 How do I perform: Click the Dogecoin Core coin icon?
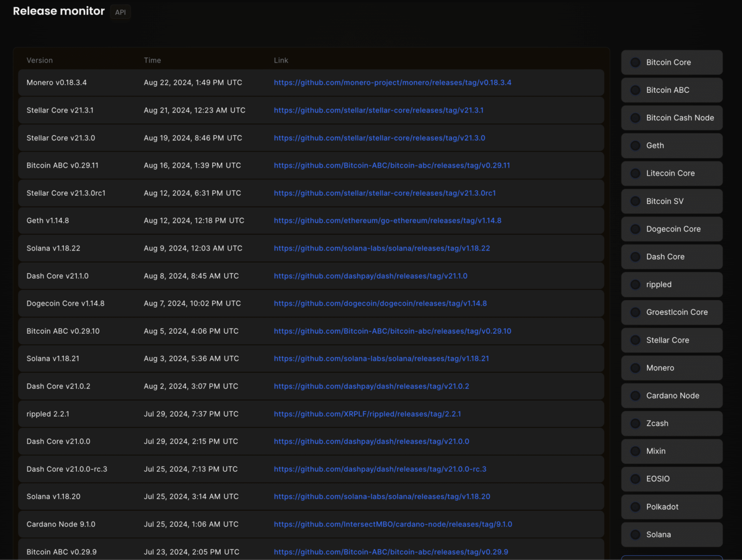(635, 229)
